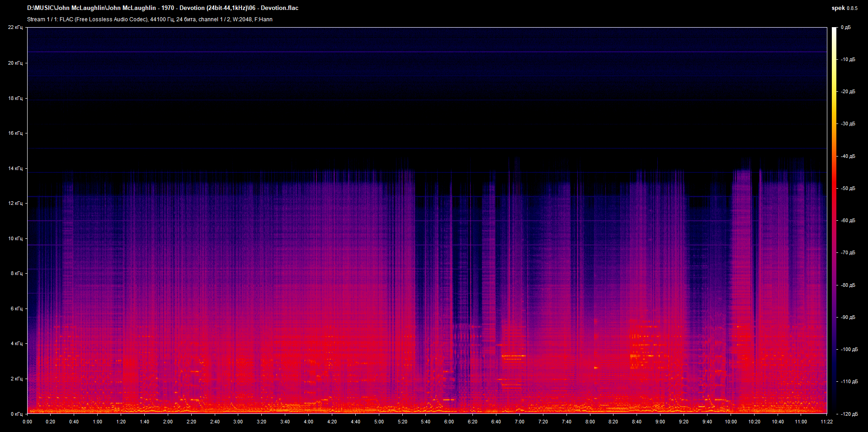This screenshot has height=432, width=868.
Task: Click the 5:40 time axis label
Action: (425, 422)
